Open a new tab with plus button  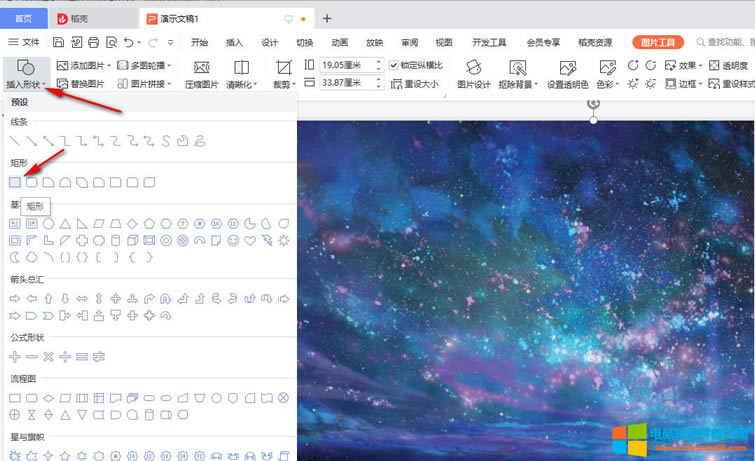click(327, 18)
